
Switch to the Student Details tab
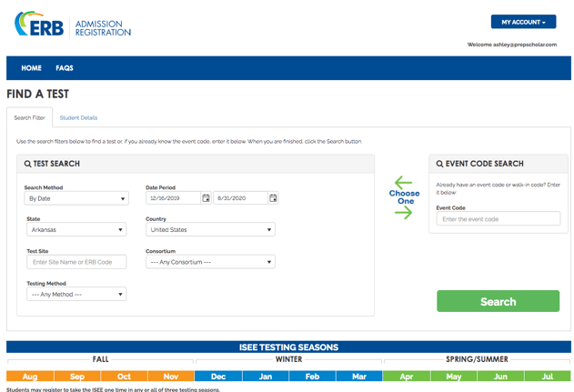pos(78,117)
